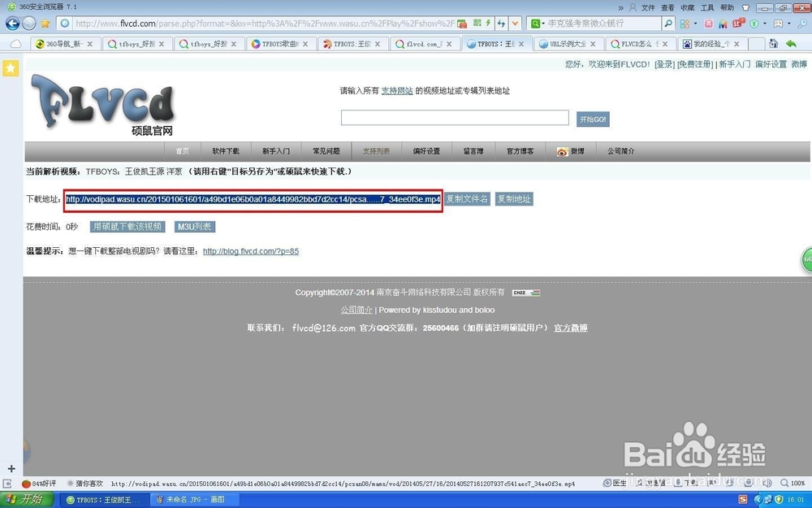The image size is (812, 508).
Task: Open the 软件下载 navigation item
Action: [226, 151]
